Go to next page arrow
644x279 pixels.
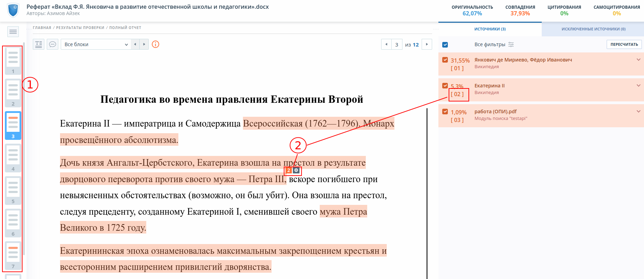pos(427,44)
